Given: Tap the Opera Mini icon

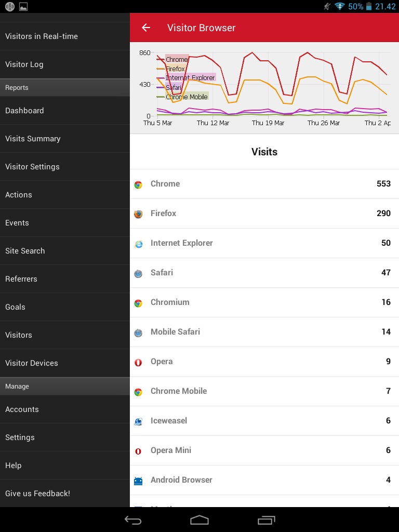Looking at the screenshot, I should pyautogui.click(x=138, y=451).
